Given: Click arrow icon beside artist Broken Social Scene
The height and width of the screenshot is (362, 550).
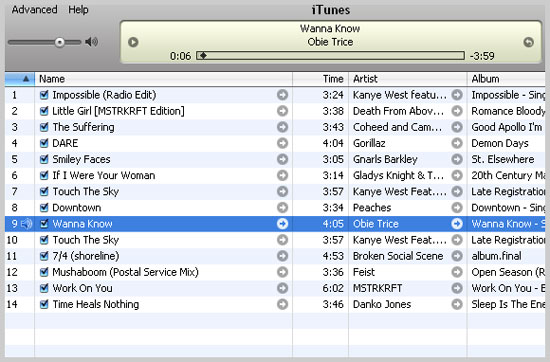Looking at the screenshot, I should click(457, 256).
